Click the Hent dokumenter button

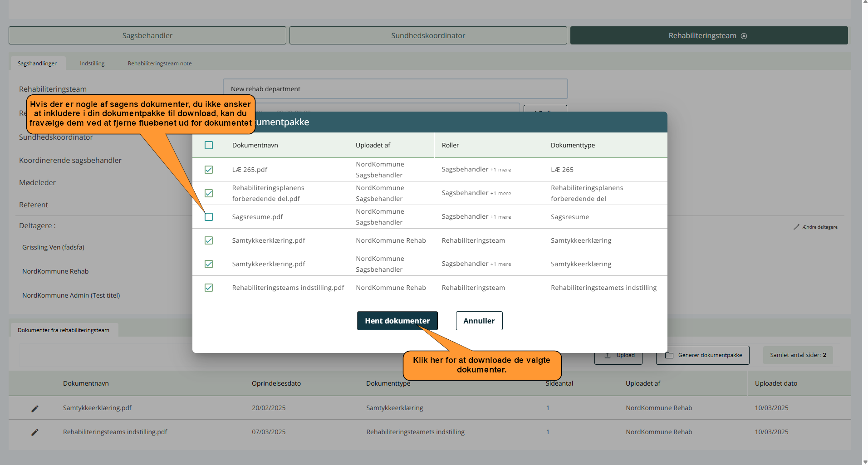397,321
